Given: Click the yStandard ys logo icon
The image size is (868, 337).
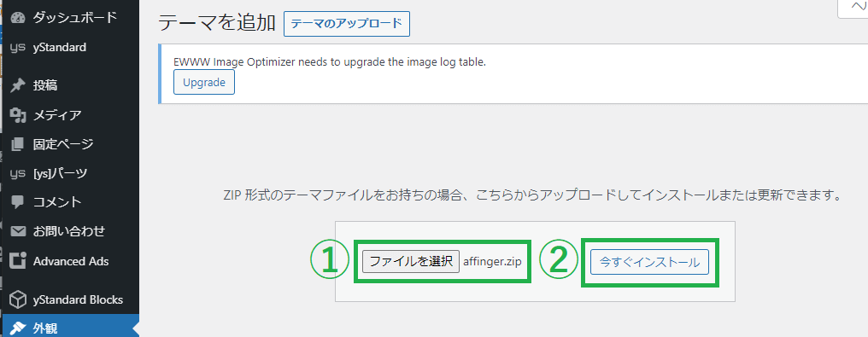Looking at the screenshot, I should [18, 48].
